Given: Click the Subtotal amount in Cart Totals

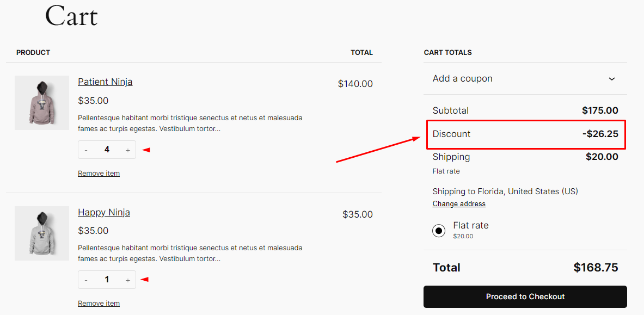Looking at the screenshot, I should [x=600, y=110].
